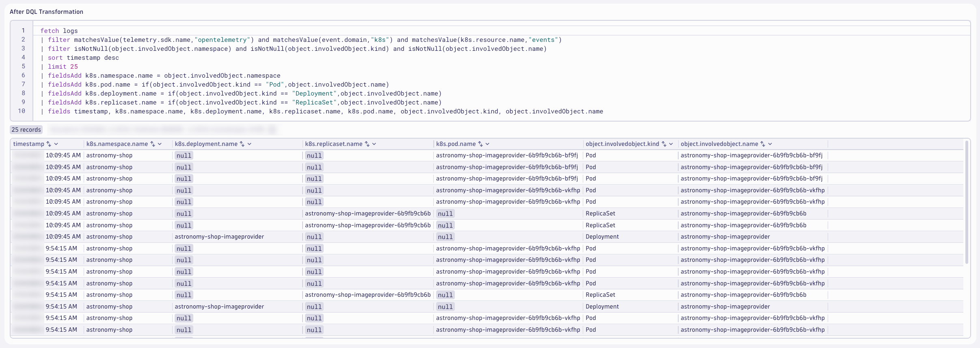The height and width of the screenshot is (348, 980).
Task: Click involved object name in 9:54:15 AM ReplicaSet row
Action: pos(744,295)
